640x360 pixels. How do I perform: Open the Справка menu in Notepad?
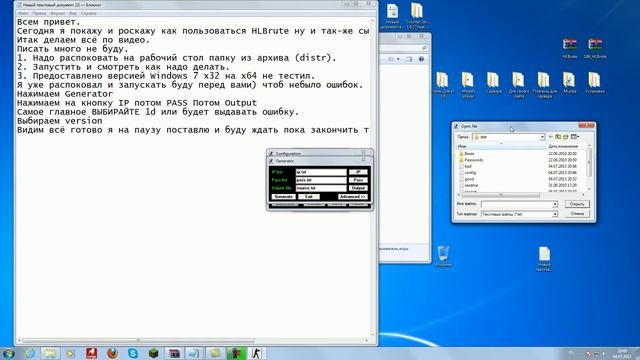click(88, 13)
